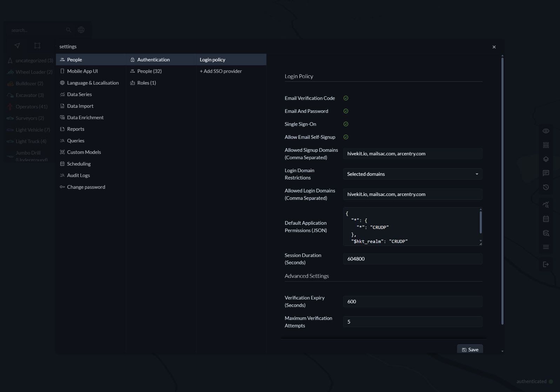
Task: Click the Session Duration field
Action: tap(413, 259)
